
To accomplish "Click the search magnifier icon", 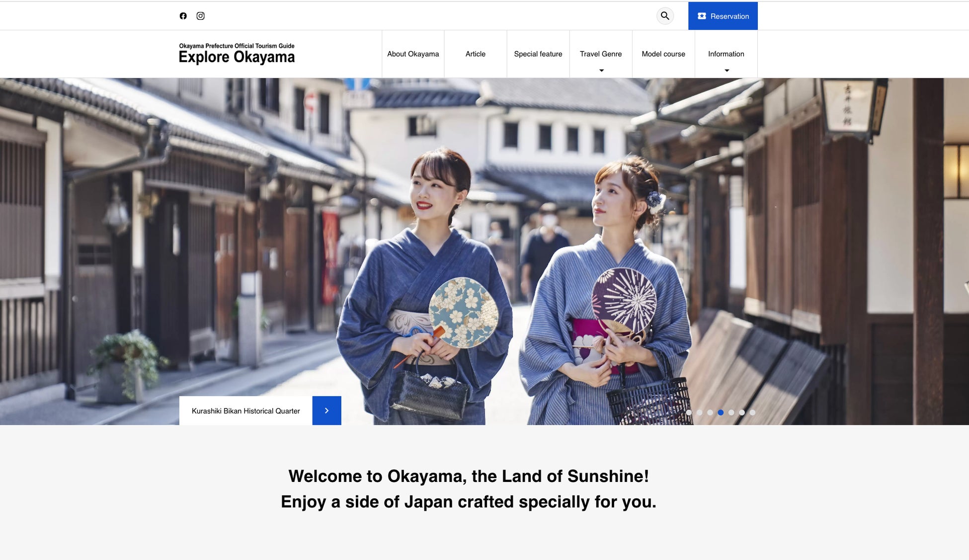I will (x=665, y=16).
